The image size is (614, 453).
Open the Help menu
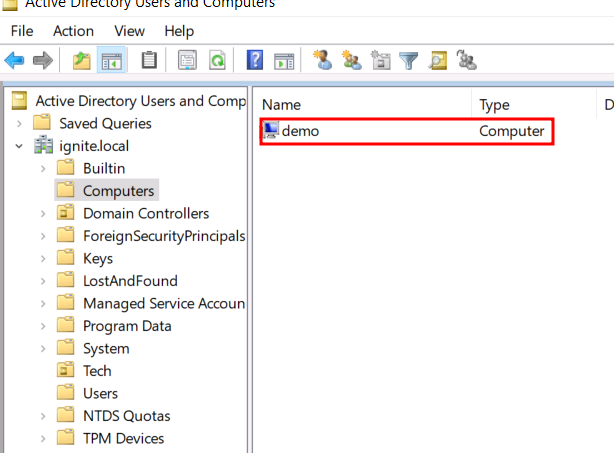pos(179,31)
